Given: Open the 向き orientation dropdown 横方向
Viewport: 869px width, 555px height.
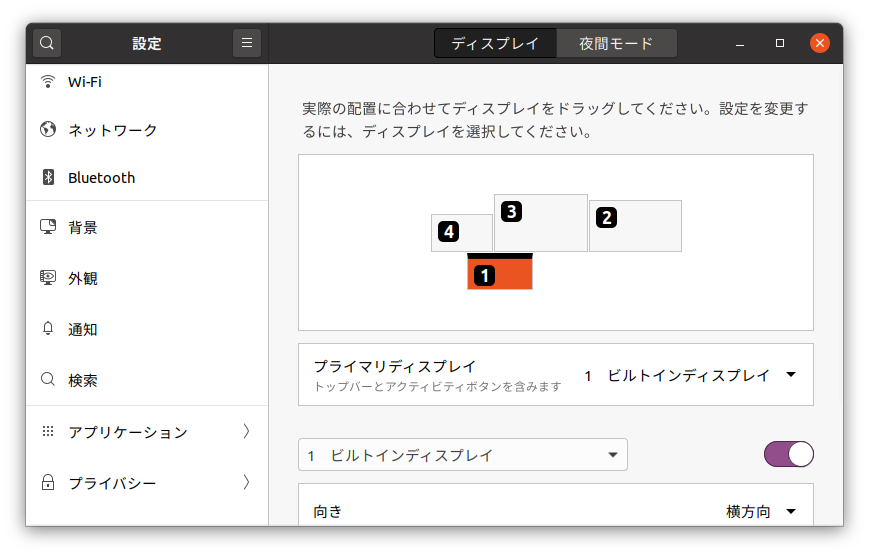Looking at the screenshot, I should tap(761, 511).
